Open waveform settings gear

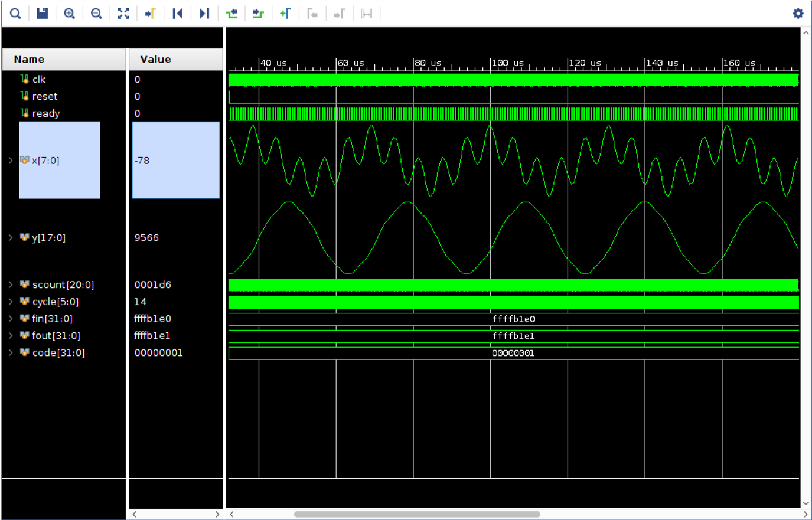(798, 14)
